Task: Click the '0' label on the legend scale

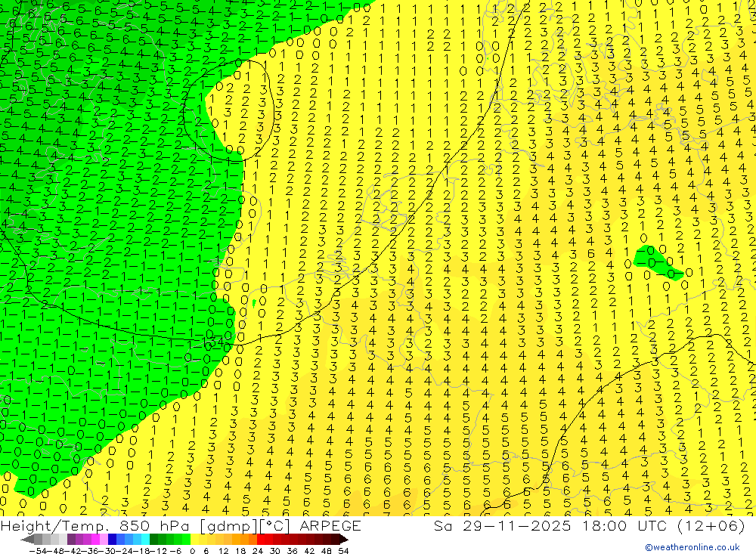Action: tap(192, 551)
